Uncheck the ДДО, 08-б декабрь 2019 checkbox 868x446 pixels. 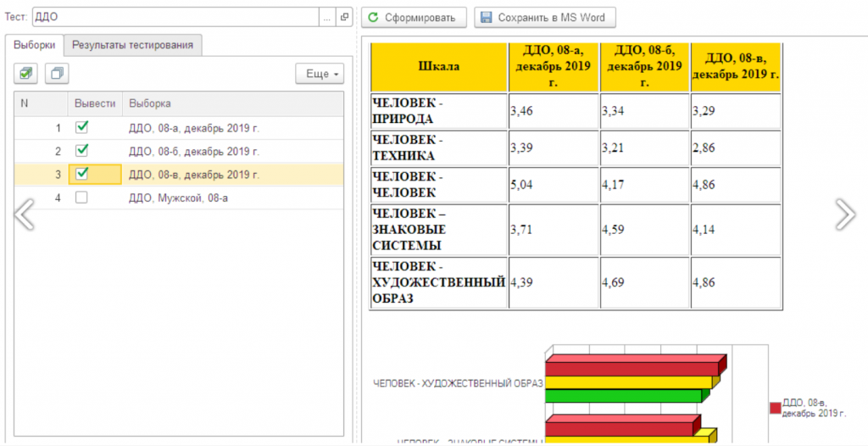pyautogui.click(x=82, y=150)
